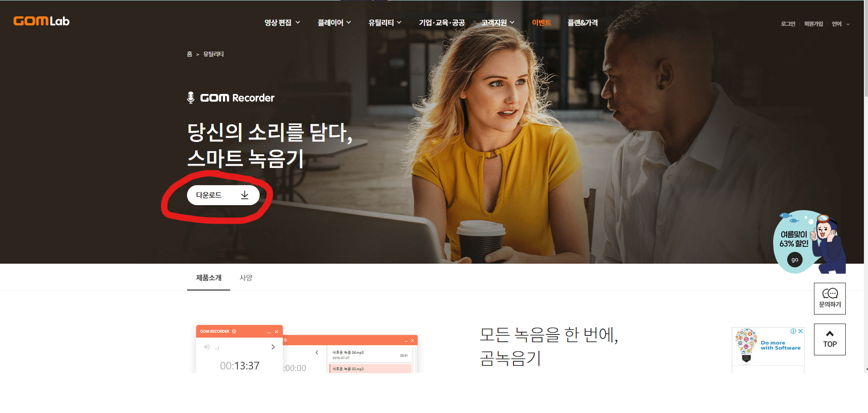868x413 pixels.
Task: Click the 영상 편집 dropdown chevron
Action: pyautogui.click(x=298, y=22)
